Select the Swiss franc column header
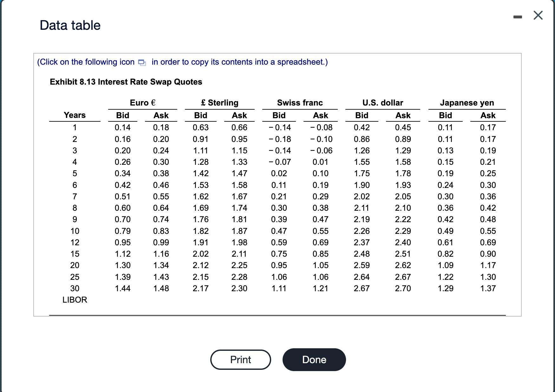Screen dimensions: 555x392 300,103
